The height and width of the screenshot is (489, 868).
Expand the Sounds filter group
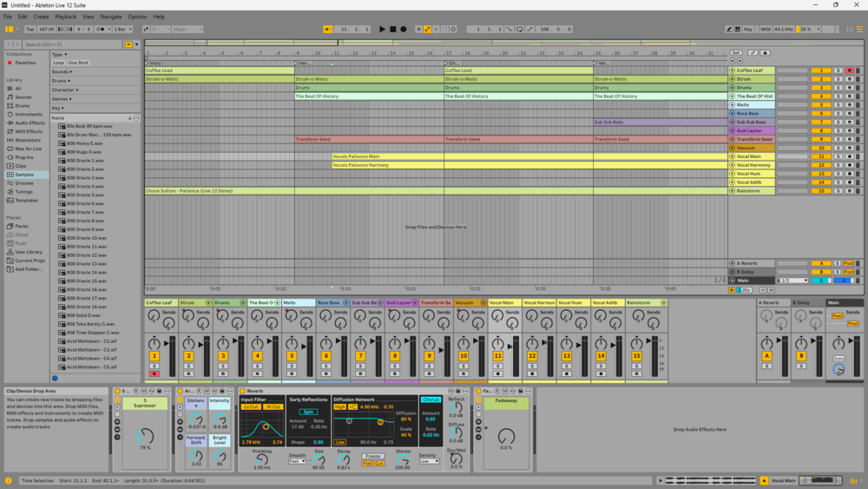coord(61,72)
